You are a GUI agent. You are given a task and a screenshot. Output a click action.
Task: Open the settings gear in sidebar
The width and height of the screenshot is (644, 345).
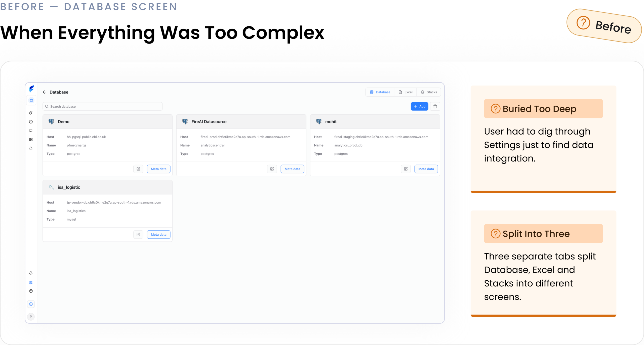point(31,282)
